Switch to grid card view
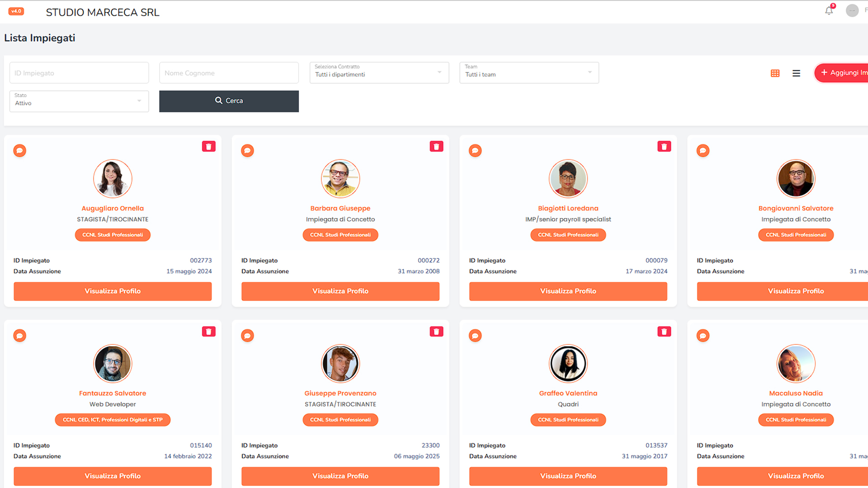 coord(775,73)
